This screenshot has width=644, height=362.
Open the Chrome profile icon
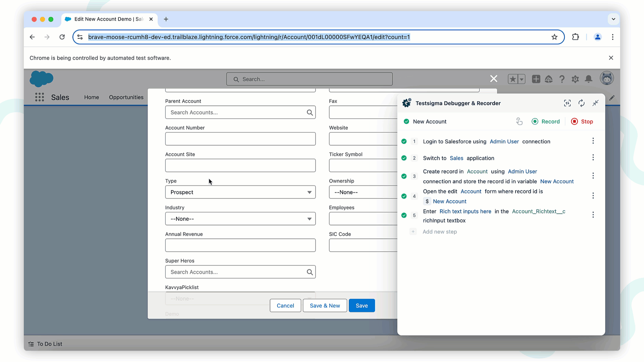pos(598,37)
